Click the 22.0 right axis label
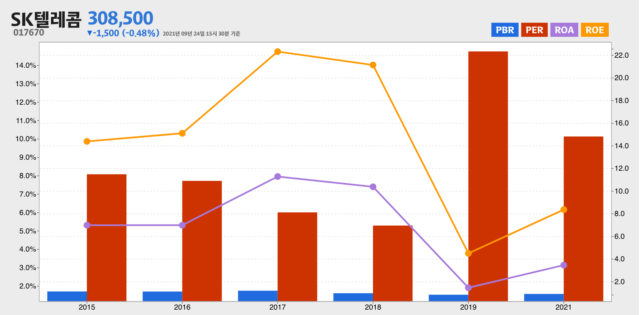The image size is (644, 315). tap(622, 55)
